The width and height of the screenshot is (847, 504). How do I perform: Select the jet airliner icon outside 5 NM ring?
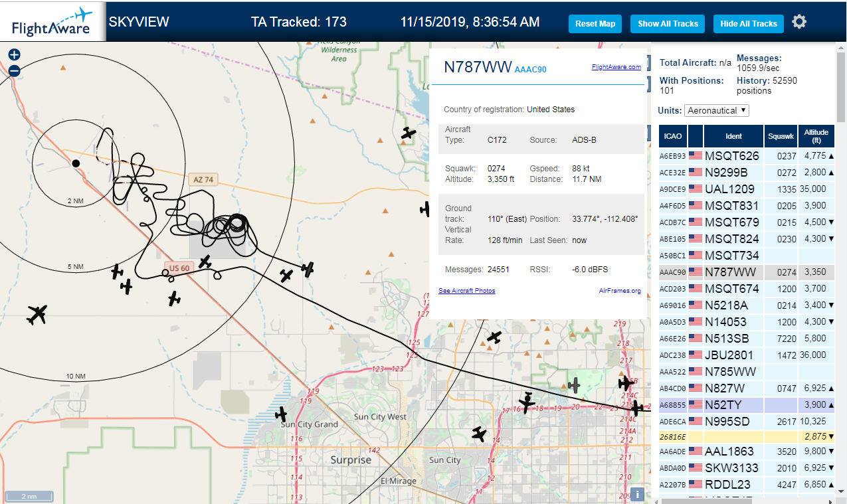coord(38,314)
